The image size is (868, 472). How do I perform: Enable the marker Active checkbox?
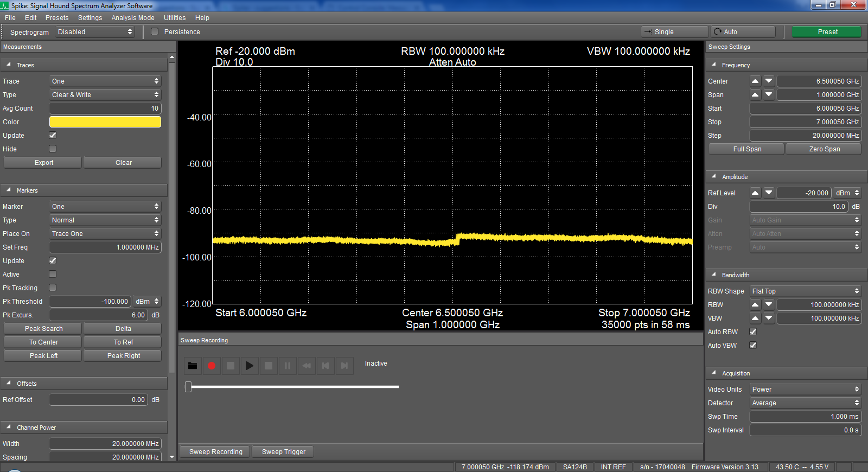tap(53, 274)
